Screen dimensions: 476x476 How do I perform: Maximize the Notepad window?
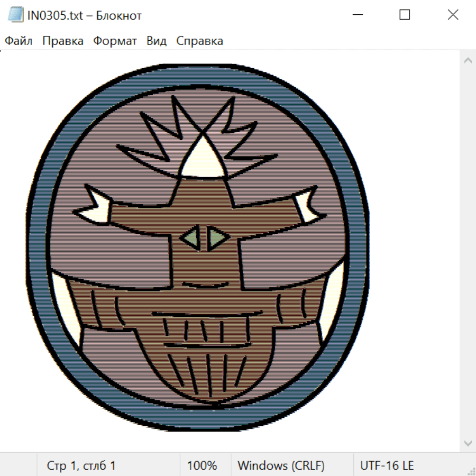coord(405,15)
